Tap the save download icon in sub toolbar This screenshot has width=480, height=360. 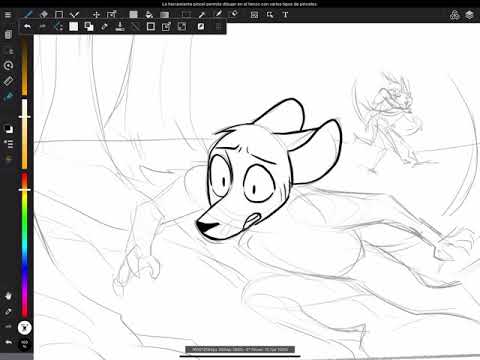(x=120, y=26)
